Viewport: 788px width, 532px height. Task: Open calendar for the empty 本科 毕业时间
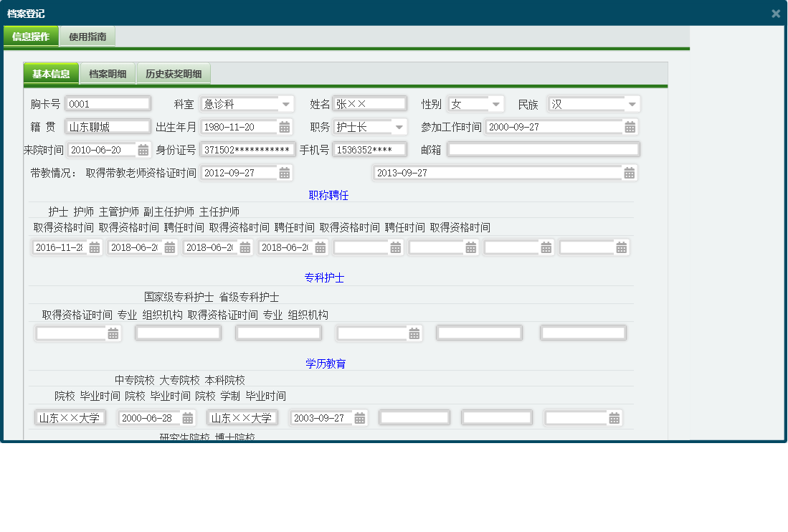[615, 417]
